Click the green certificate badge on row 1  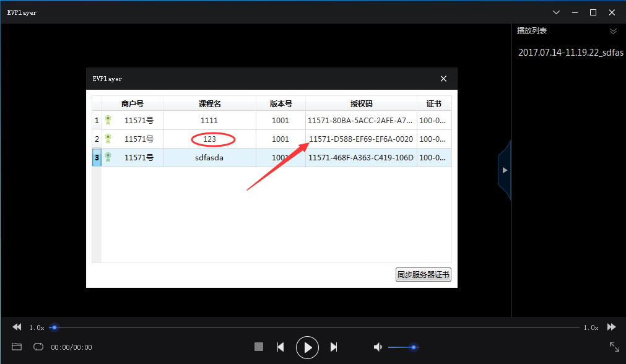click(109, 120)
